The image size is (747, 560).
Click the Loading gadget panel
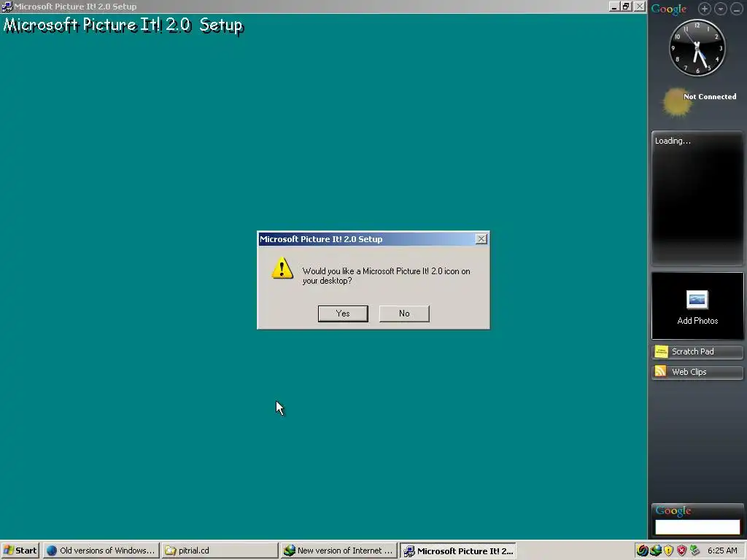tap(697, 198)
